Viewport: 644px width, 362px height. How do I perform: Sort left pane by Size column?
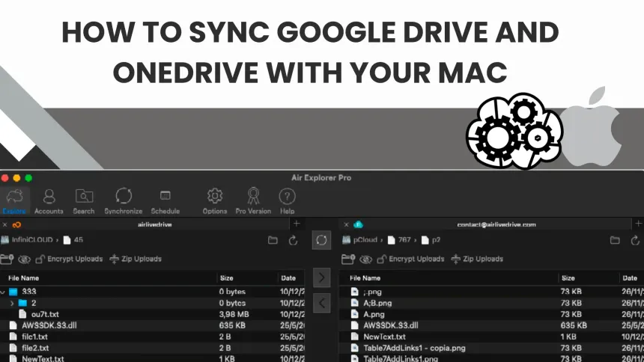tap(226, 278)
